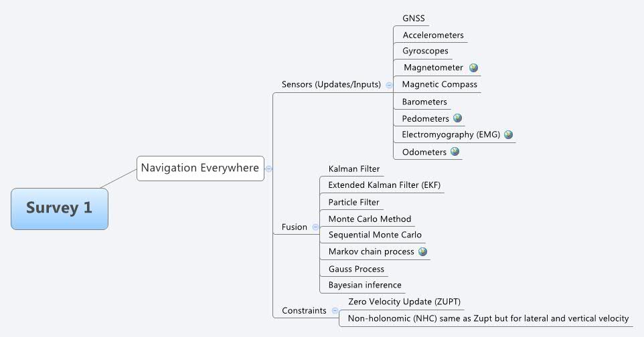Image resolution: width=644 pixels, height=337 pixels.
Task: Select the Navigation Everywhere topic
Action: click(199, 168)
